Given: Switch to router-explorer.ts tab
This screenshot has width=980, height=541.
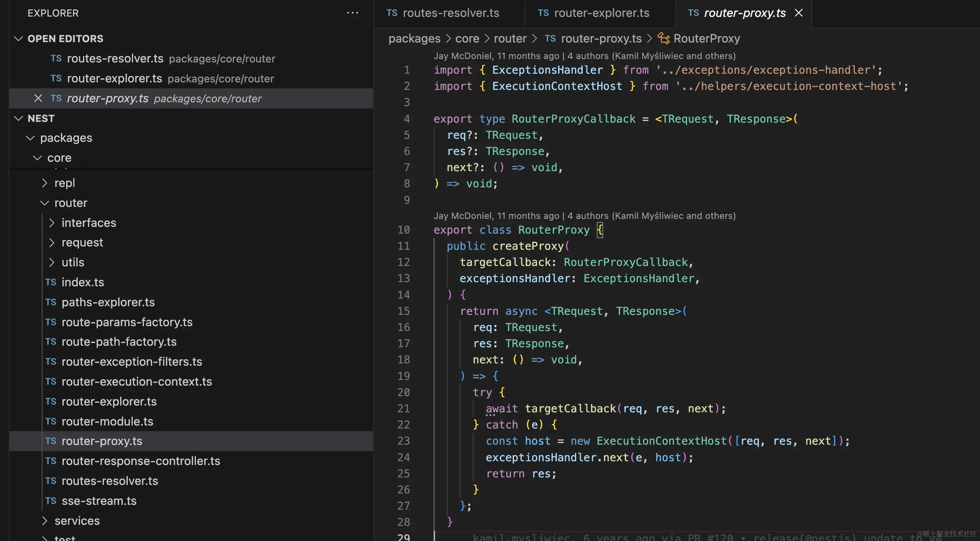Looking at the screenshot, I should pos(601,13).
